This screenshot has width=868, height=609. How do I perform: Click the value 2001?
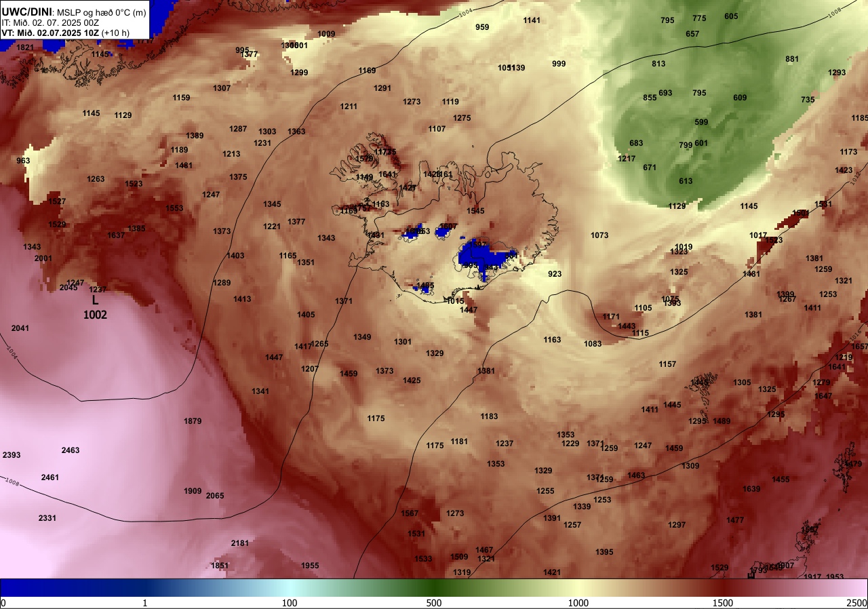tap(43, 258)
